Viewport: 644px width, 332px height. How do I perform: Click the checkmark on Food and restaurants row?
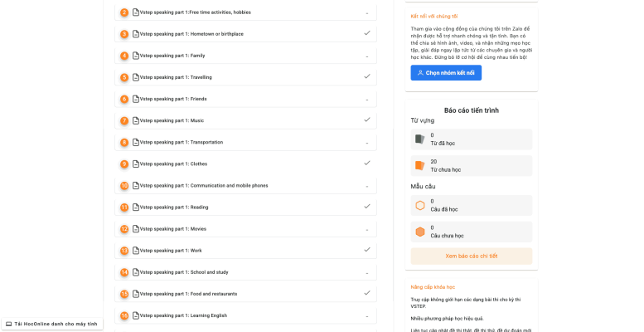point(367,293)
